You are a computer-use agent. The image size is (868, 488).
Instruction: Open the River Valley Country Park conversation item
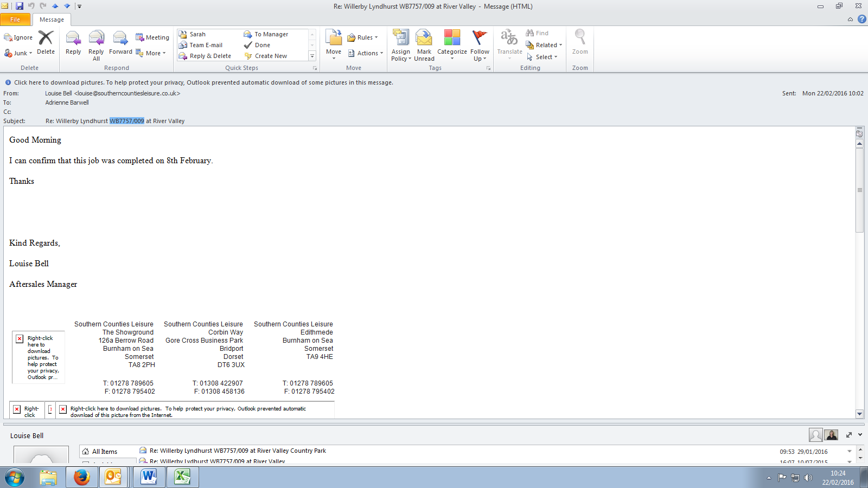click(x=238, y=451)
